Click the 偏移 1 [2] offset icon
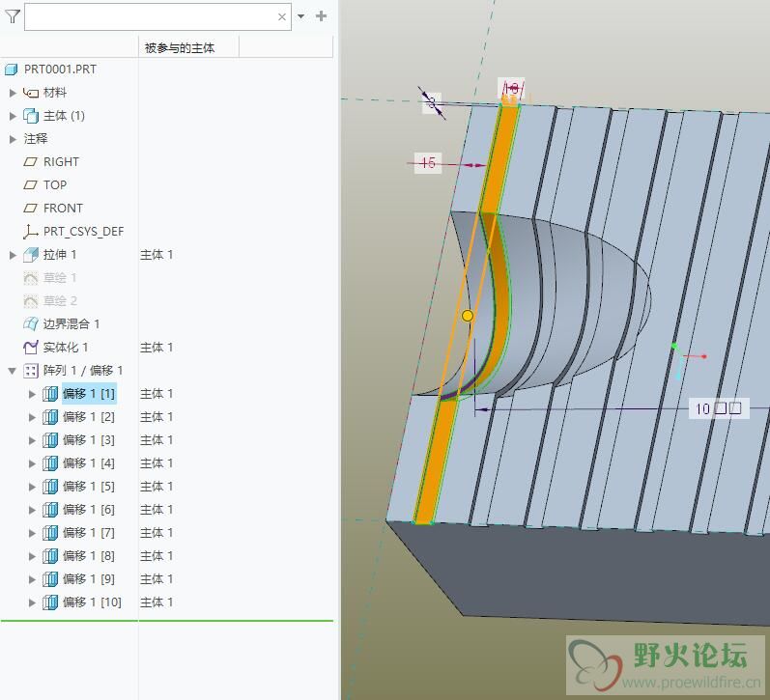Screen dimensions: 770x700 click(x=50, y=417)
